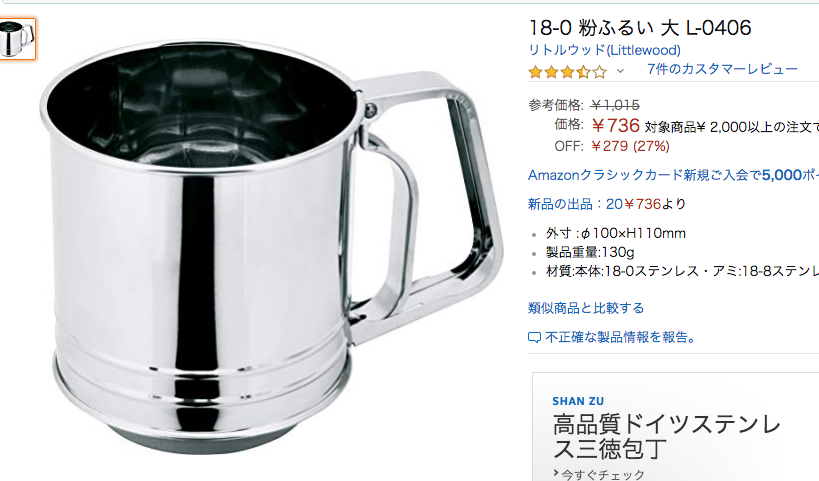Click the product title 18-0 粉ふるい 大 L-0406
Viewport: 819px width, 481px height.
pos(640,28)
